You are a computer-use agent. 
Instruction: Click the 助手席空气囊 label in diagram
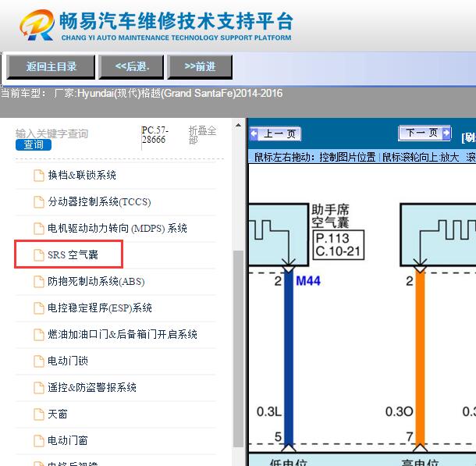tap(330, 216)
